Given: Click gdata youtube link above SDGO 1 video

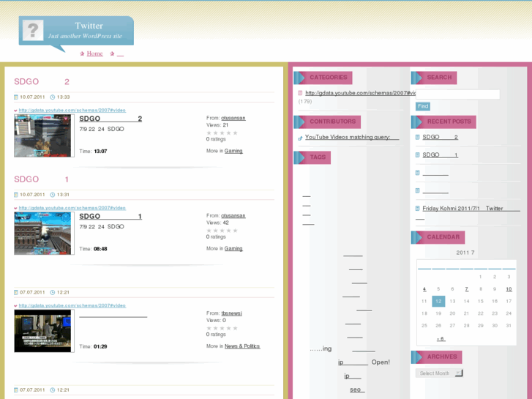Looking at the screenshot, I should (x=72, y=208).
